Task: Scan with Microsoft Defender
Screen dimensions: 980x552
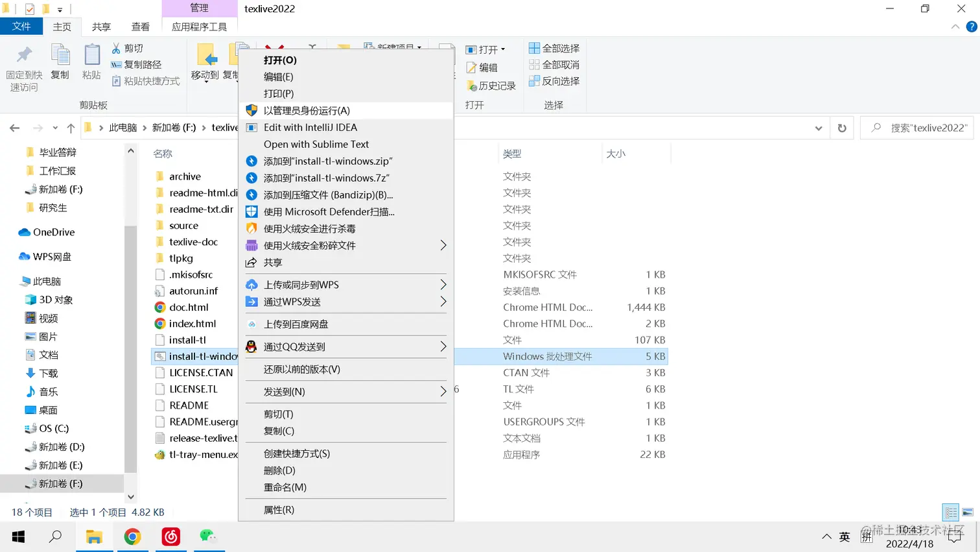Action: tap(346, 212)
